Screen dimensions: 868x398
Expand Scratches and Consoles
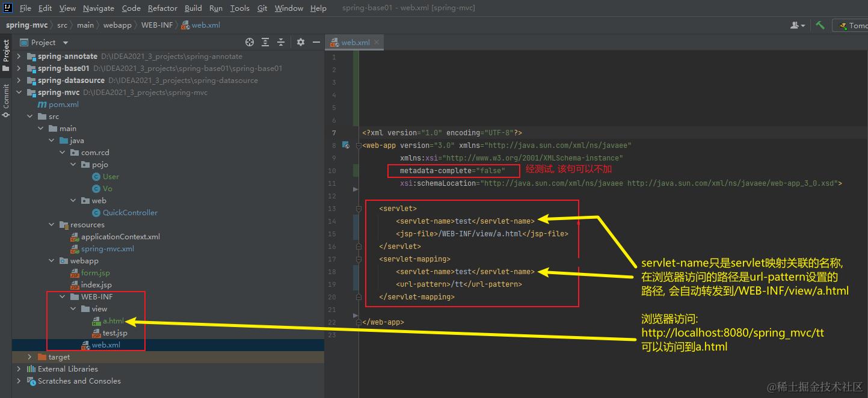click(19, 381)
